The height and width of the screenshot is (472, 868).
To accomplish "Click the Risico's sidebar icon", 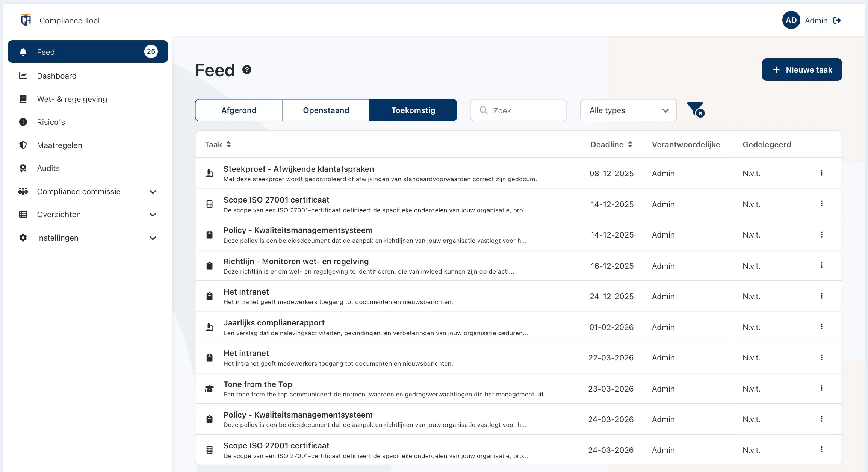I will (23, 122).
